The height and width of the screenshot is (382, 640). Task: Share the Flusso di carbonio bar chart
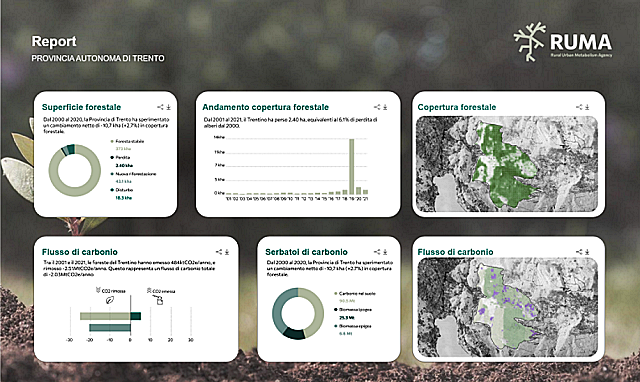tap(219, 252)
